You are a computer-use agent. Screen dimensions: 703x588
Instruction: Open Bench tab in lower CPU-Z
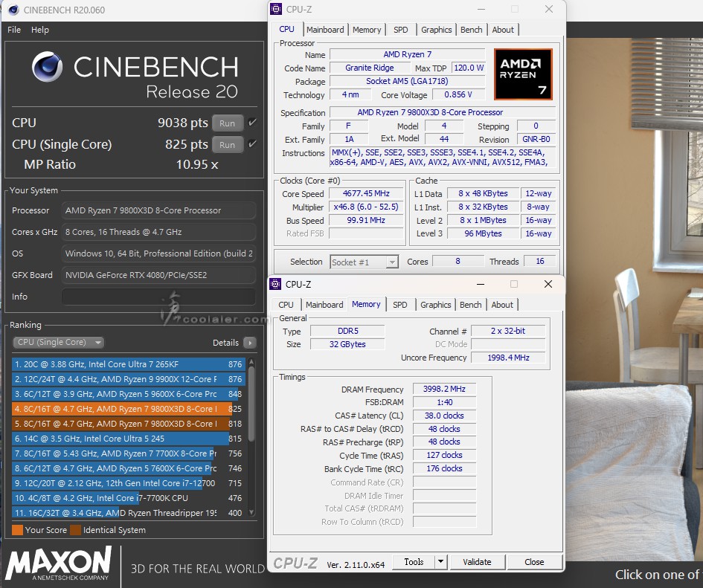pyautogui.click(x=470, y=305)
